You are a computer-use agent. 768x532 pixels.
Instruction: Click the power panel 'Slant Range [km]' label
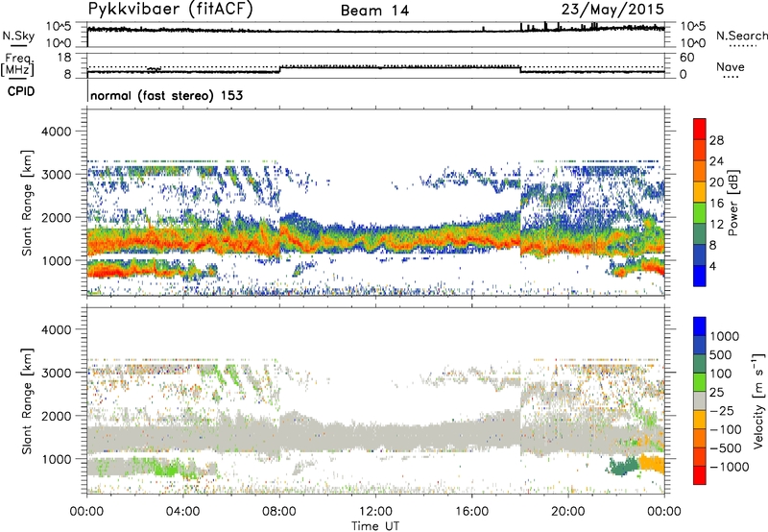click(27, 203)
